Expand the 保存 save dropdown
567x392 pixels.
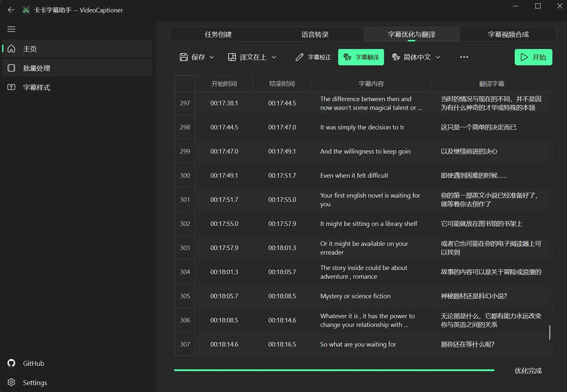pos(197,57)
